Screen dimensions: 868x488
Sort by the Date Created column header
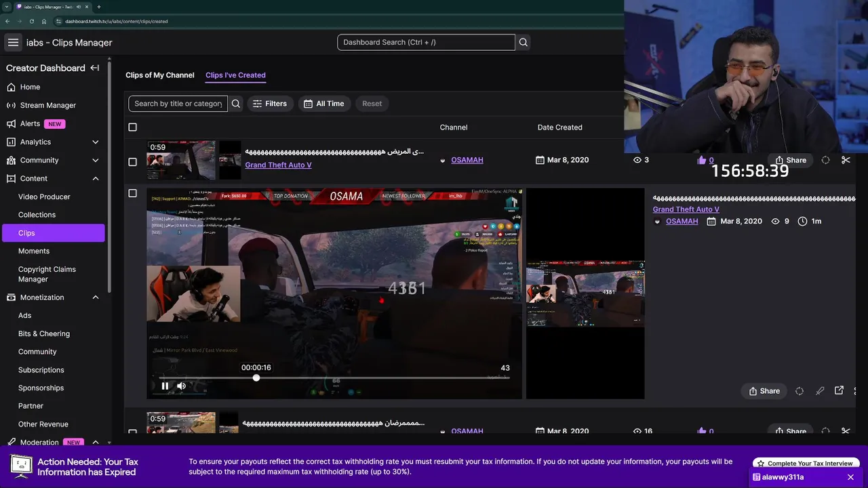(x=559, y=127)
